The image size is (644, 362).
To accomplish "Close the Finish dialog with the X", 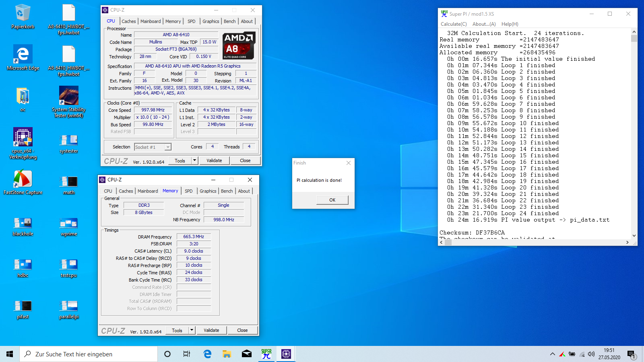I will point(349,163).
